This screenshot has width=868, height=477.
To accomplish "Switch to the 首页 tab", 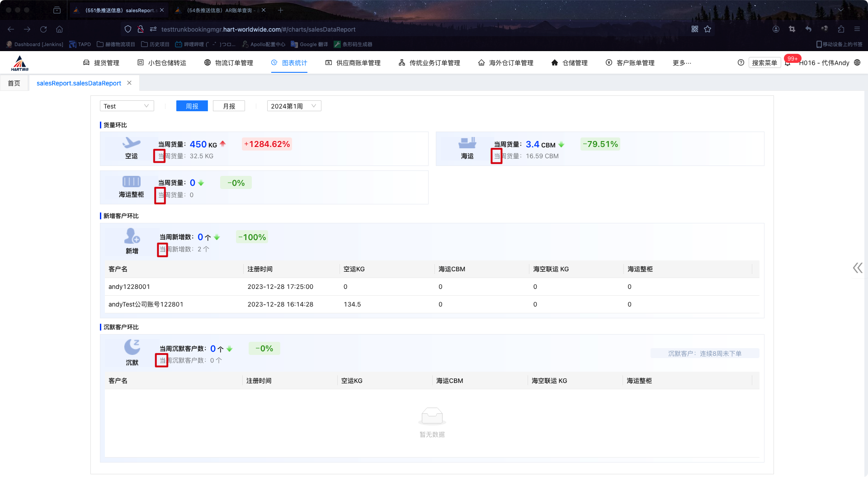I will pos(14,83).
